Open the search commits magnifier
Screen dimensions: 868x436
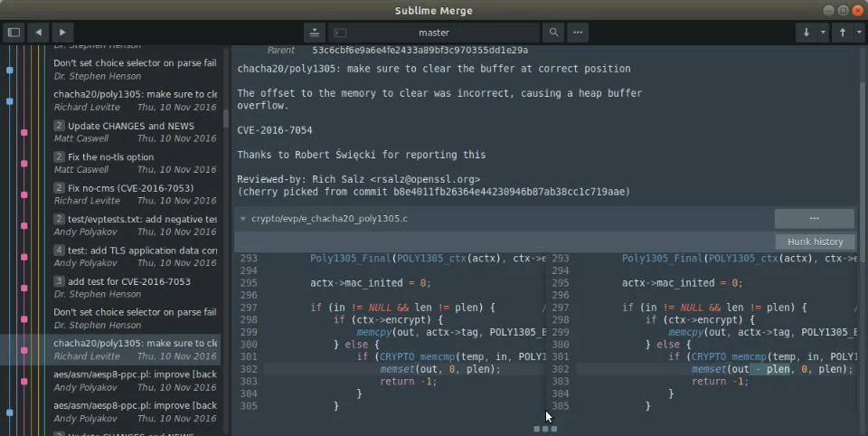click(x=553, y=33)
